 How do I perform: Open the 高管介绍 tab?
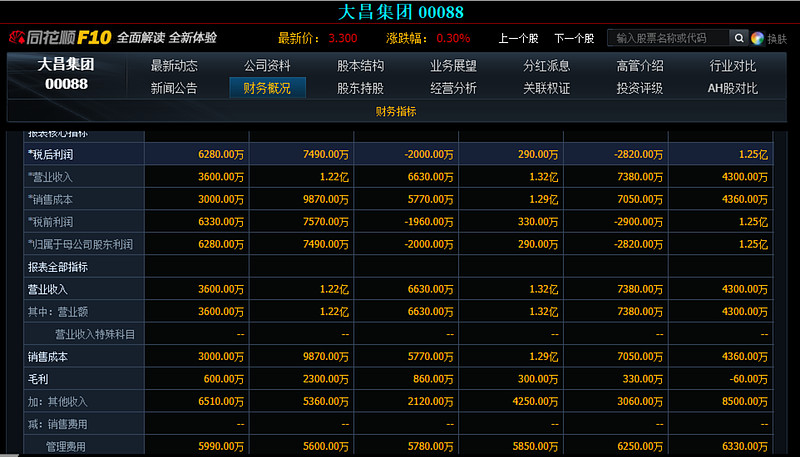pos(640,66)
